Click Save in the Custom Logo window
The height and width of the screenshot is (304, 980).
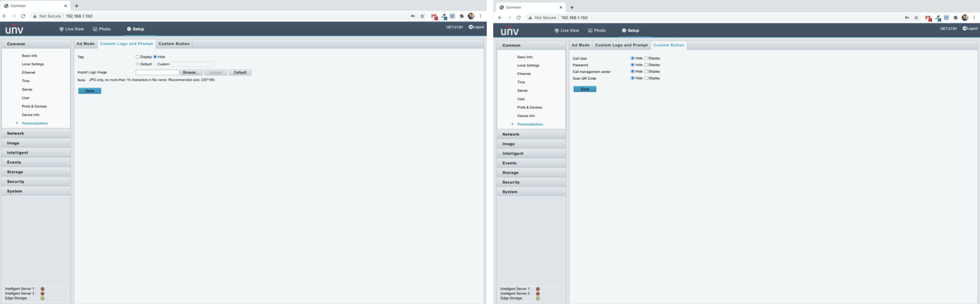[x=90, y=91]
